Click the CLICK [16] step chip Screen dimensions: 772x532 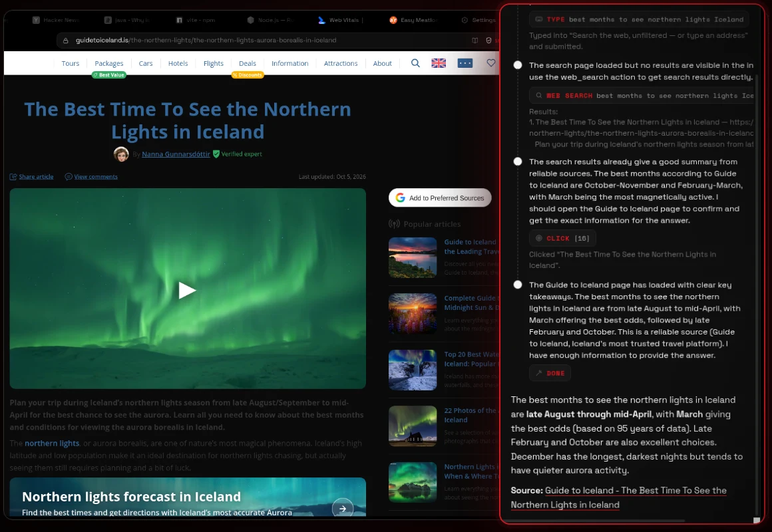point(562,238)
